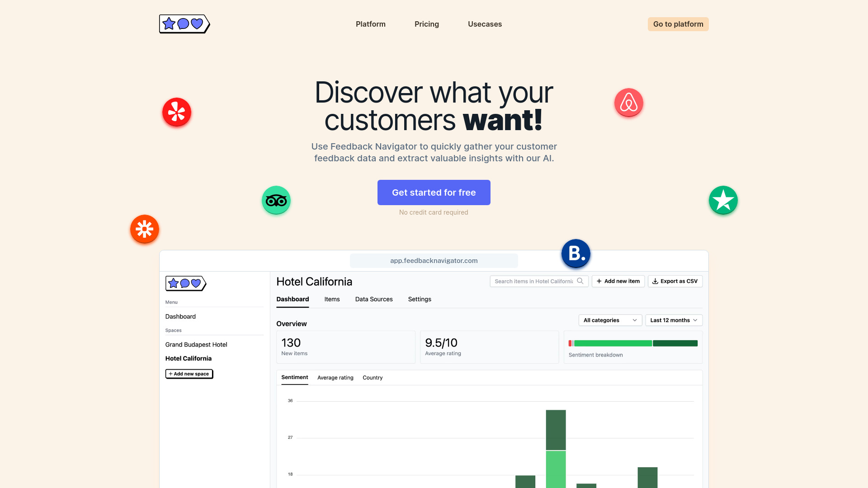The image size is (868, 488).
Task: Select the Grand Budapest Hotel space
Action: [196, 344]
